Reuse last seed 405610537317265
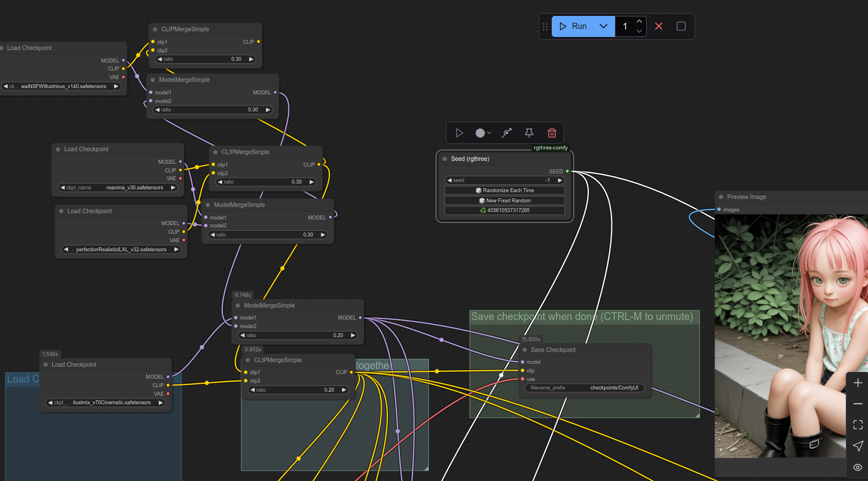 point(505,210)
